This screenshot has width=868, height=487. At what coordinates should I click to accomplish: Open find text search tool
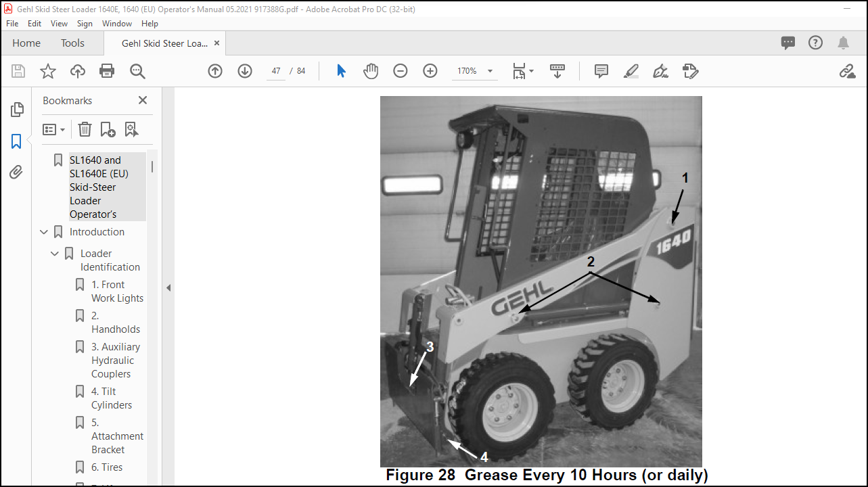point(137,71)
